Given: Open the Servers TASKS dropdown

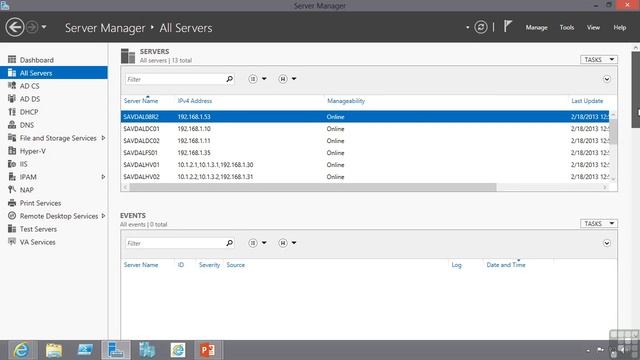Looking at the screenshot, I should coord(599,60).
